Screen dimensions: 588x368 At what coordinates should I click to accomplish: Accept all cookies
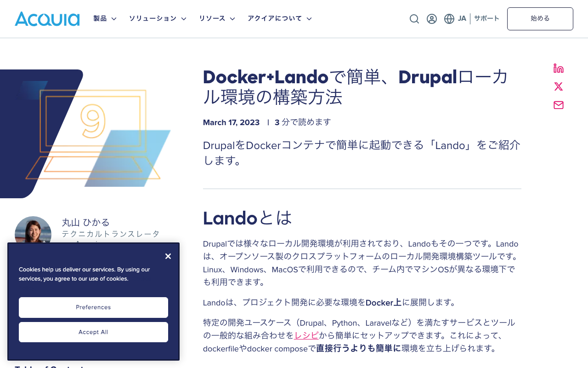[x=93, y=332]
